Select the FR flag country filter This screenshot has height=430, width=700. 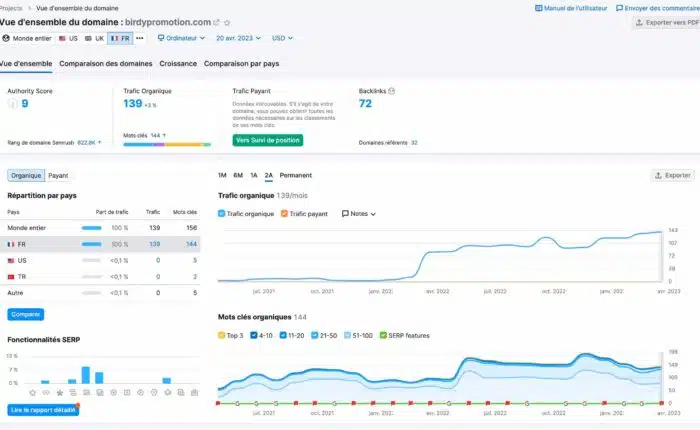coord(120,38)
